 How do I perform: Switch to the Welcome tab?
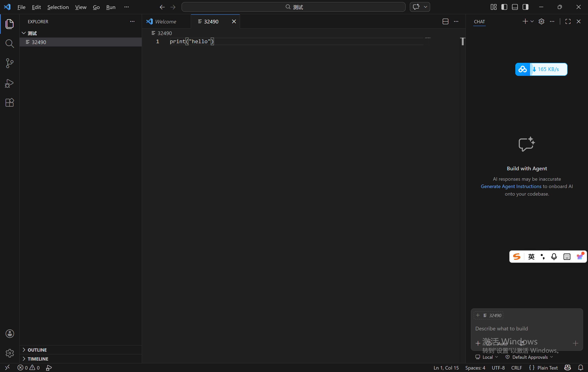[x=165, y=21]
